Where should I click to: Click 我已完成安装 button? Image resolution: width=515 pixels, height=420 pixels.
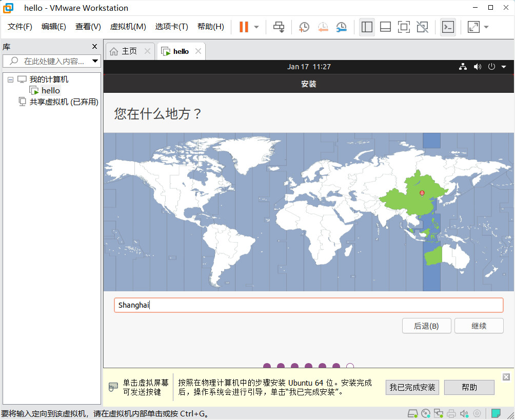click(412, 388)
